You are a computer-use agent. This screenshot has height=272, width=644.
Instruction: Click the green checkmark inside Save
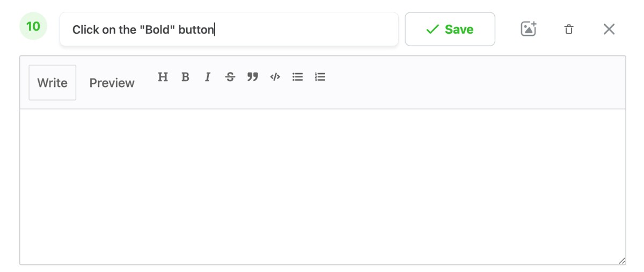(432, 29)
